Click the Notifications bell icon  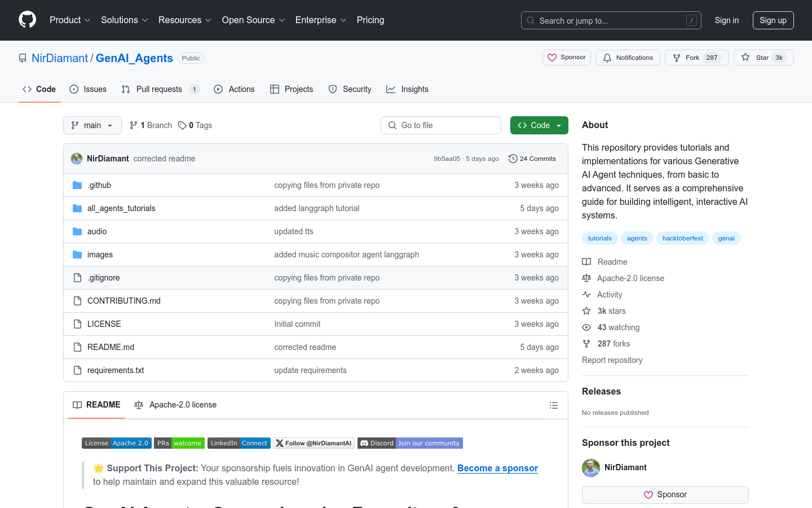[607, 58]
